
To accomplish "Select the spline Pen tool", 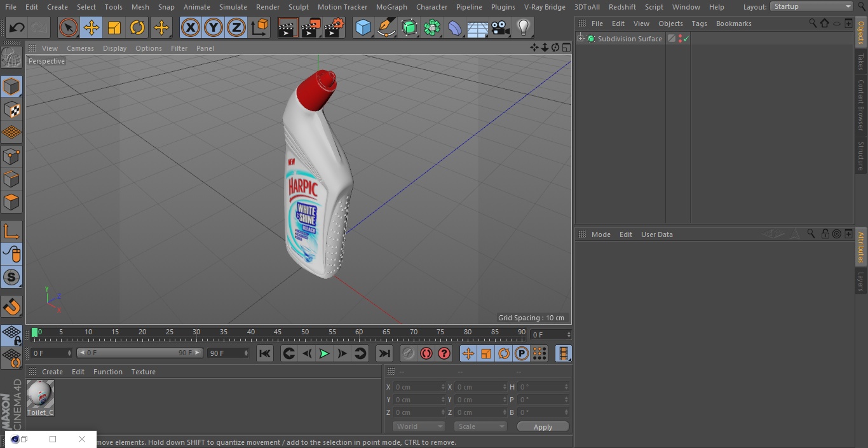I will (x=386, y=27).
